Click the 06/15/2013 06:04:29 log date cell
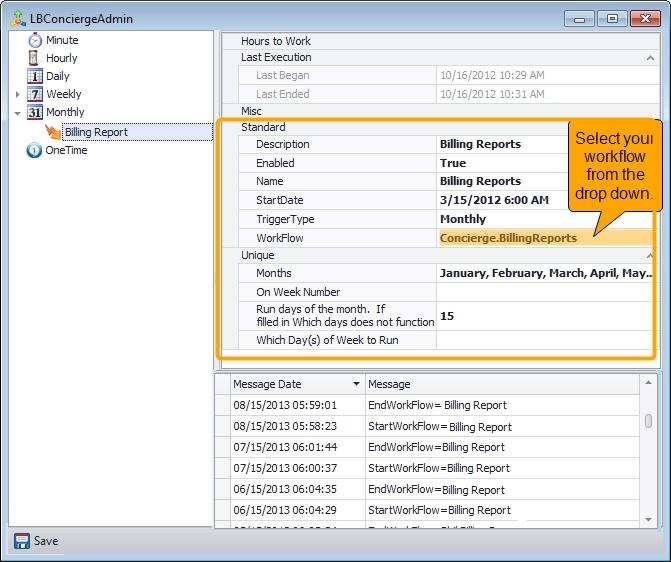The width and height of the screenshot is (671, 562). click(298, 510)
